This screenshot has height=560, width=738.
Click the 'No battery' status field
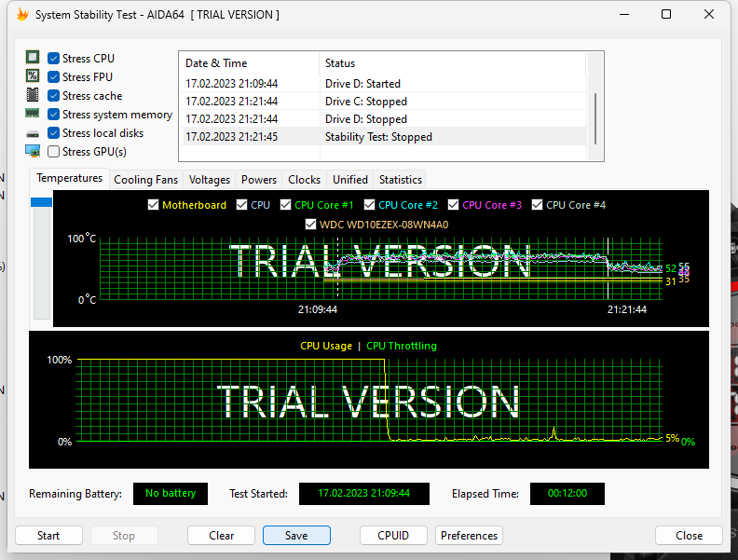171,494
